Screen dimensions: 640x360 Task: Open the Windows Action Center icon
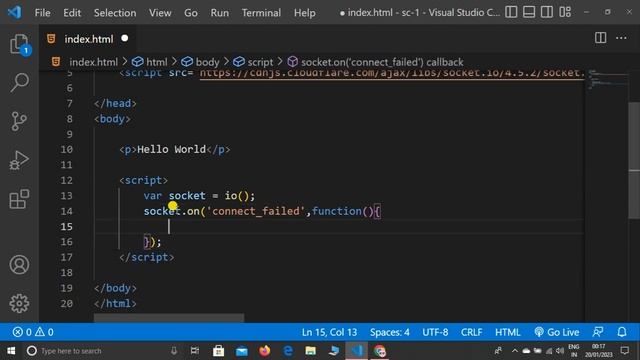click(624, 350)
